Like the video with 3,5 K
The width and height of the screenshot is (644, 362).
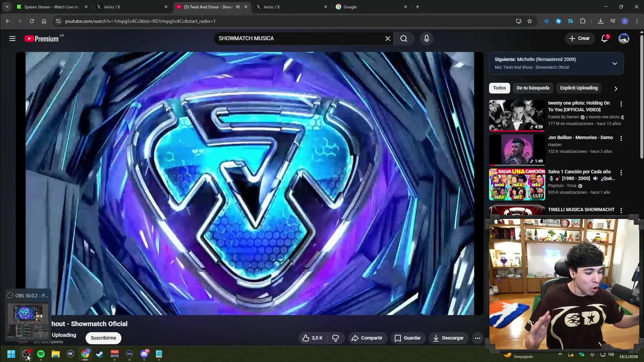coord(312,338)
